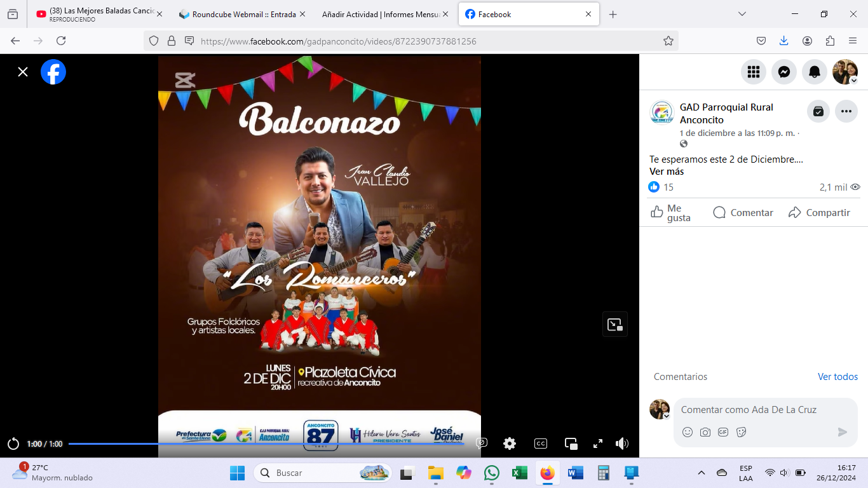Insert an emoji in the comment
Screen dimensions: 868x488
(688, 432)
